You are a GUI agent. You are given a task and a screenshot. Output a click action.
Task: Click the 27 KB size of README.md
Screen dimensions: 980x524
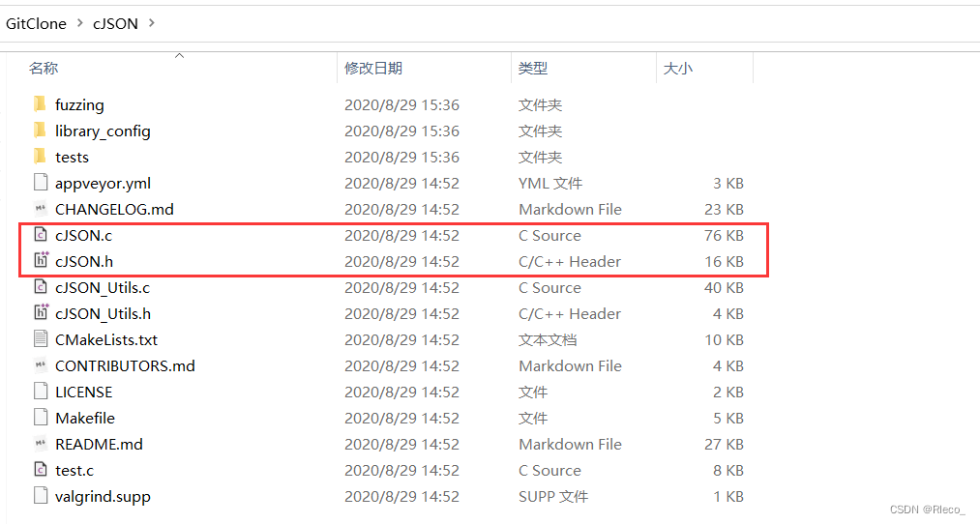(x=724, y=445)
